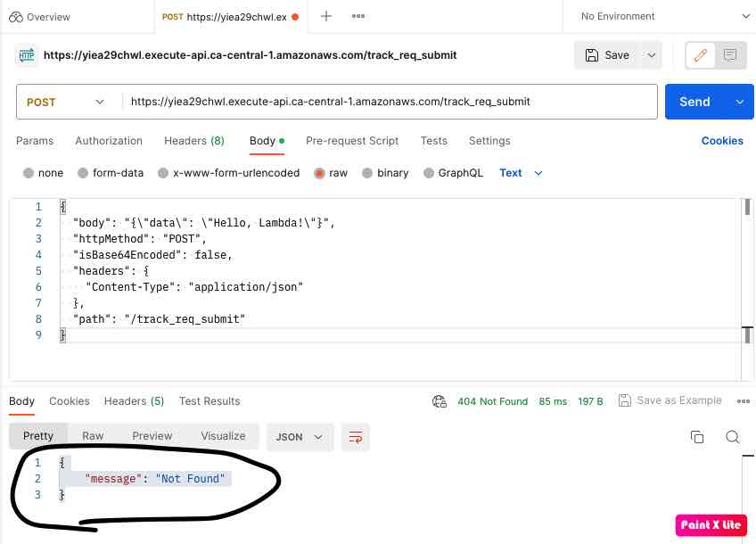Switch to the Headers (8) tab
This screenshot has height=544, width=756.
(194, 141)
